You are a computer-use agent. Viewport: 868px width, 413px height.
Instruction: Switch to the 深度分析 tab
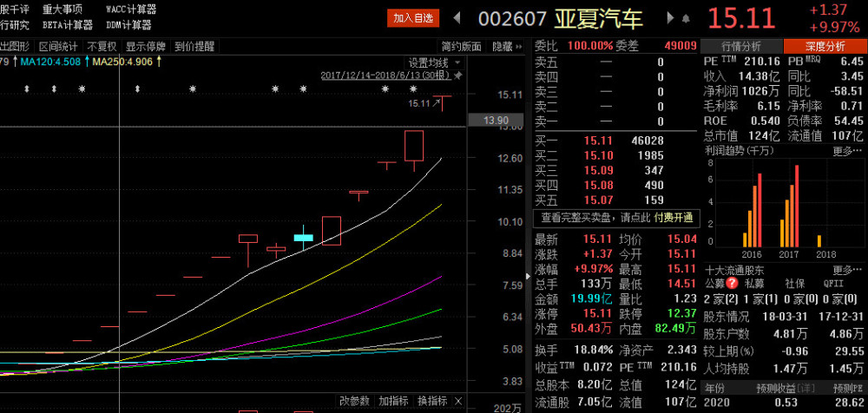pyautogui.click(x=825, y=47)
